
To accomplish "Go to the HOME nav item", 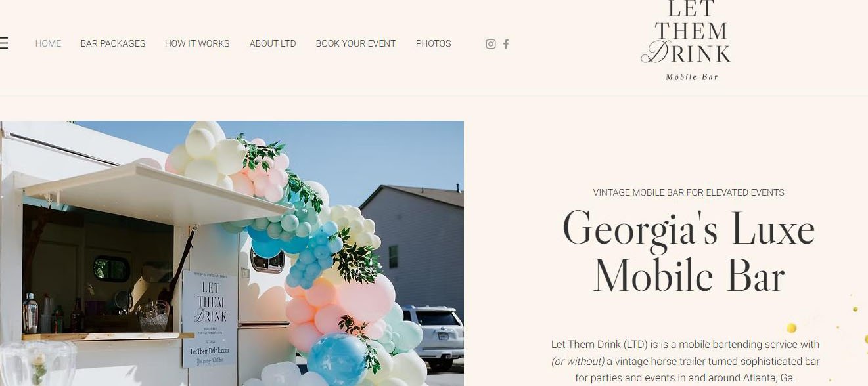I will coord(48,43).
